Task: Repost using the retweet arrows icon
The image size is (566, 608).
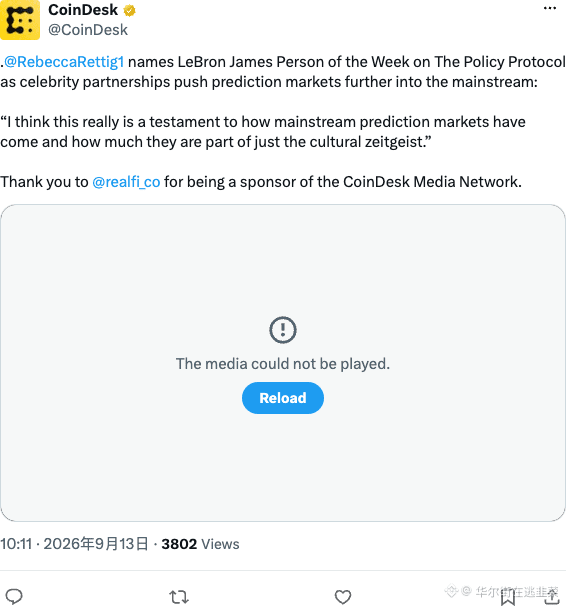Action: (179, 597)
